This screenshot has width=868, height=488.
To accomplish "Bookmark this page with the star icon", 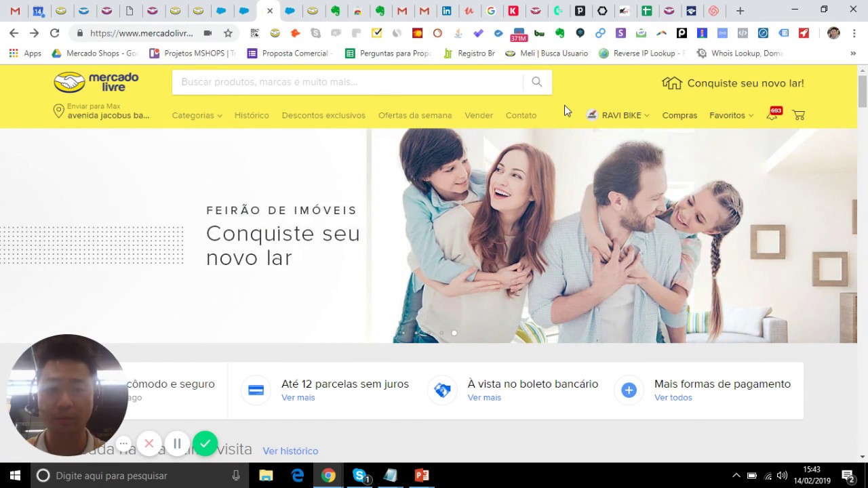I will click(228, 33).
